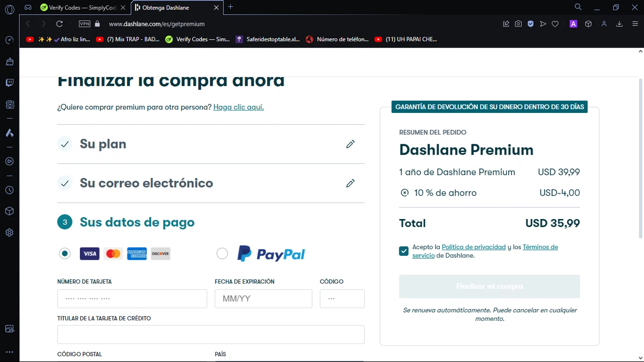
Task: Open Número de teléfon... bookmark
Action: [337, 39]
